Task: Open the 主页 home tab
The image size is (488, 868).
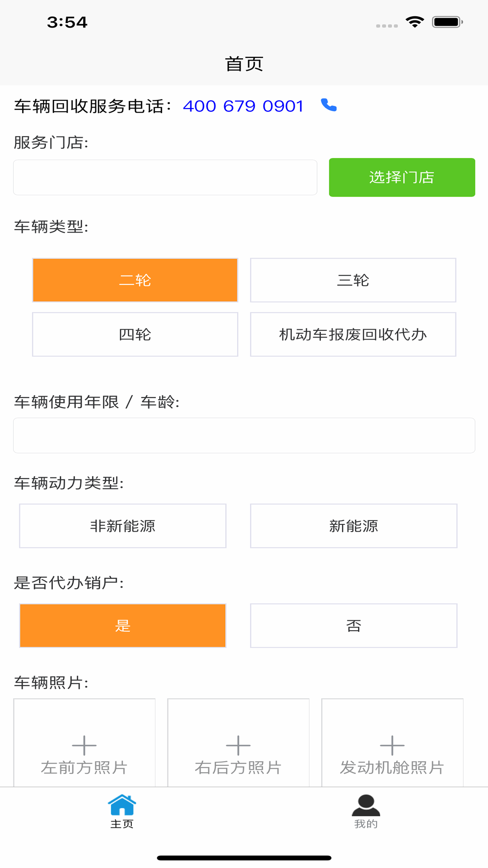Action: pos(122,811)
